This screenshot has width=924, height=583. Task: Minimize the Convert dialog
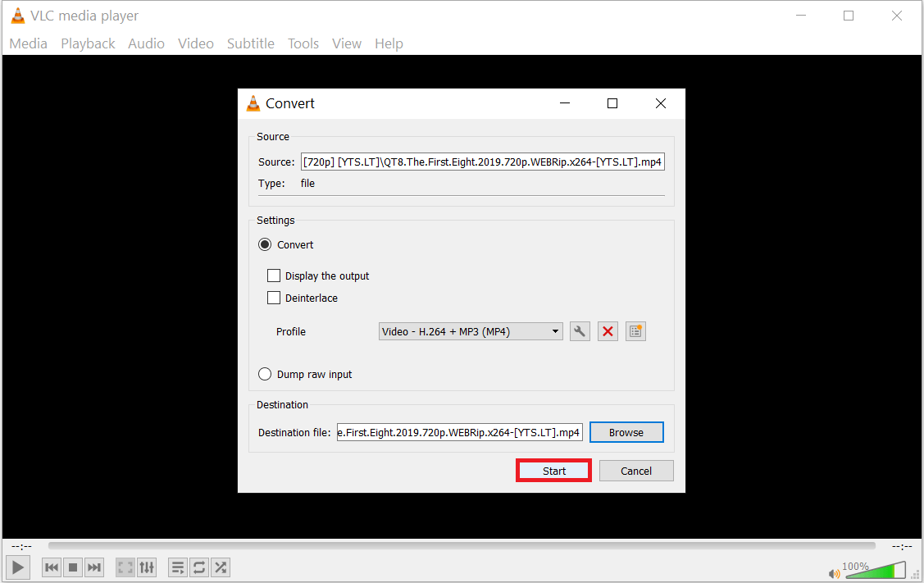pos(565,103)
